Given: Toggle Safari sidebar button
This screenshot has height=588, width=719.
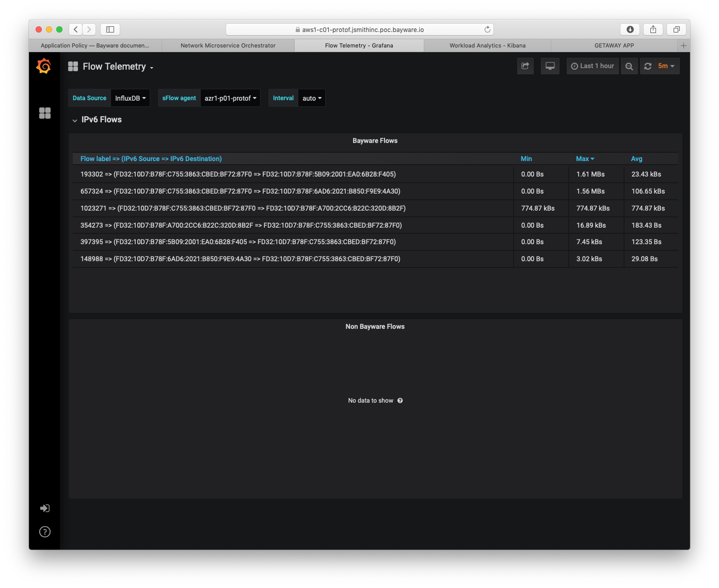Looking at the screenshot, I should point(110,29).
